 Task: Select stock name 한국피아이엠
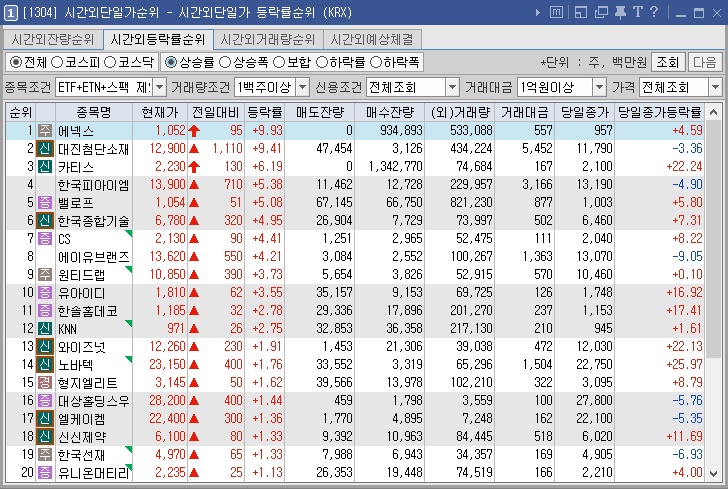[93, 185]
